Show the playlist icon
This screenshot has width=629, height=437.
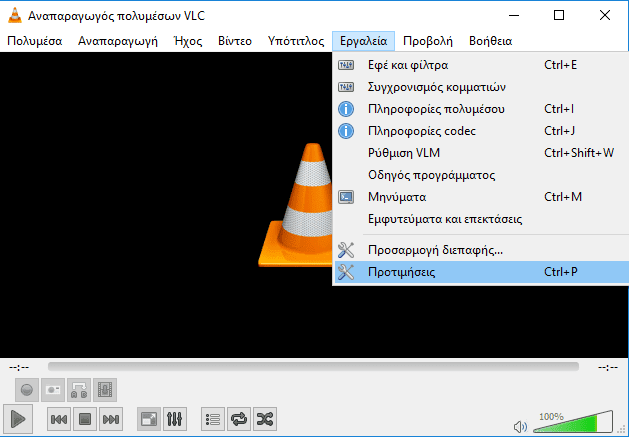coord(213,419)
